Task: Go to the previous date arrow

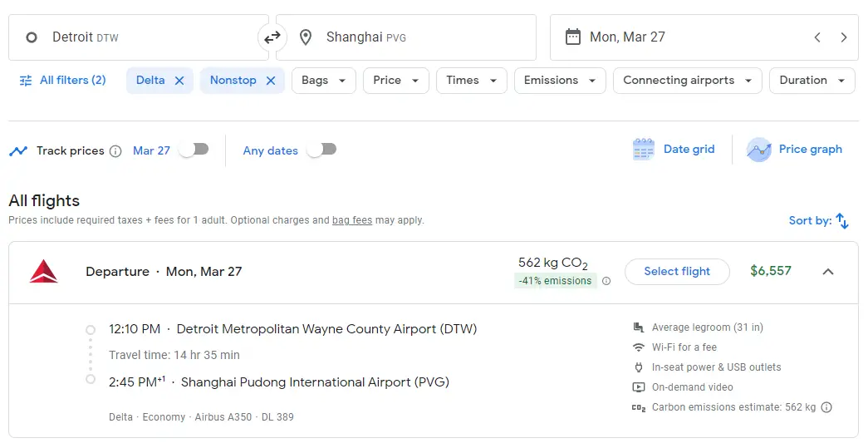Action: [817, 37]
